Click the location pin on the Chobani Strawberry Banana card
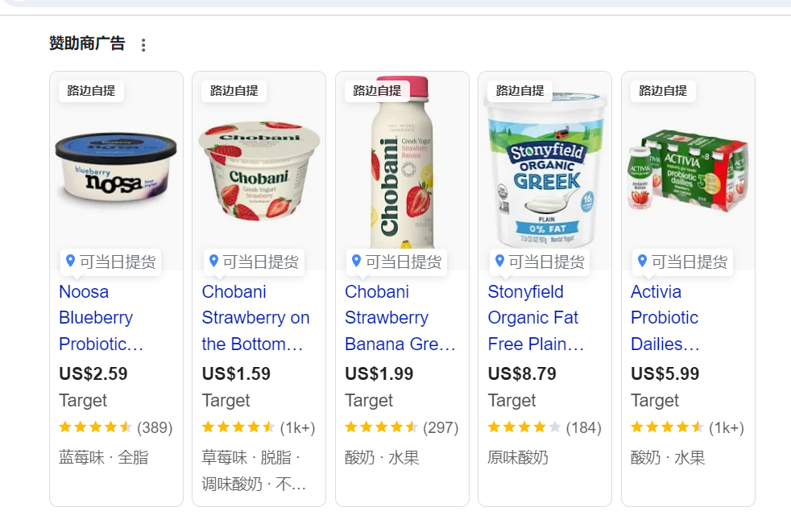This screenshot has height=532, width=791. 356,261
